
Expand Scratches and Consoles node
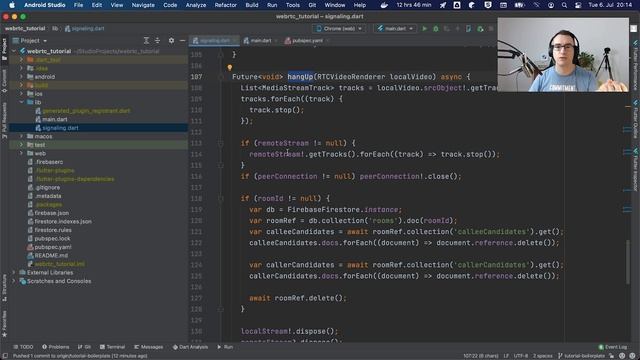[x=14, y=281]
